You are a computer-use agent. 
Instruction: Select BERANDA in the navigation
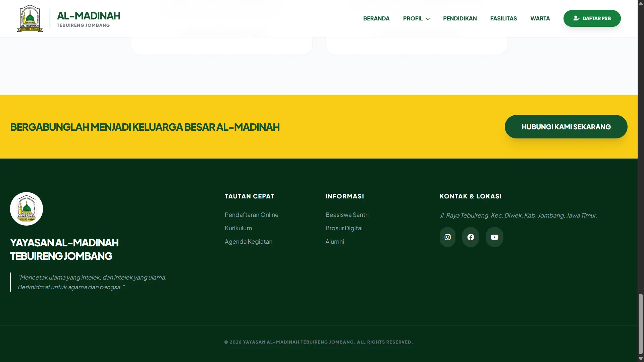pos(376,18)
